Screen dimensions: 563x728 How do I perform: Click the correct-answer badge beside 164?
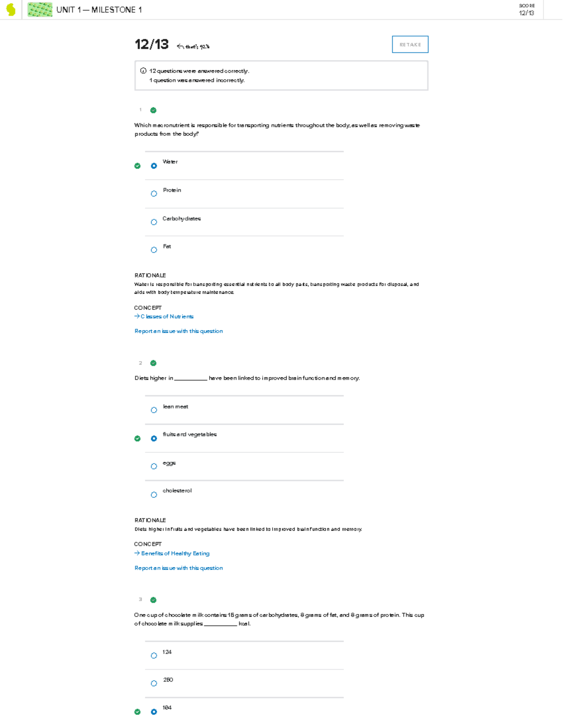click(137, 712)
